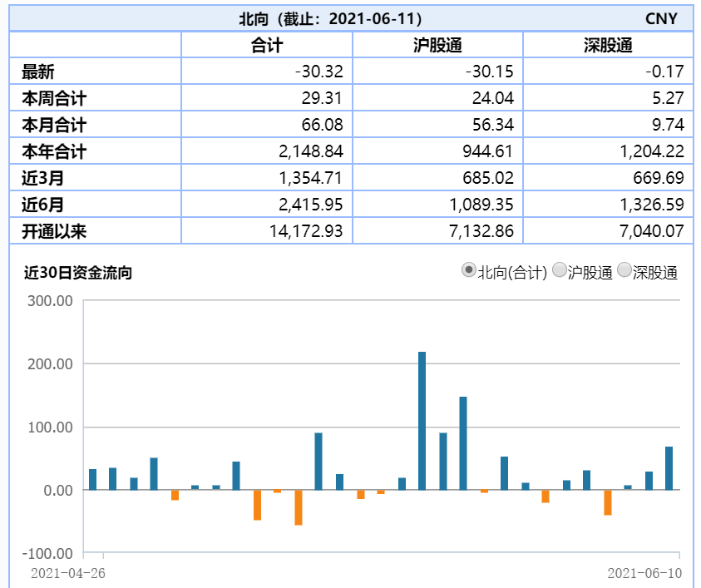The image size is (701, 588).
Task: Click the CNY currency label
Action: (x=663, y=17)
